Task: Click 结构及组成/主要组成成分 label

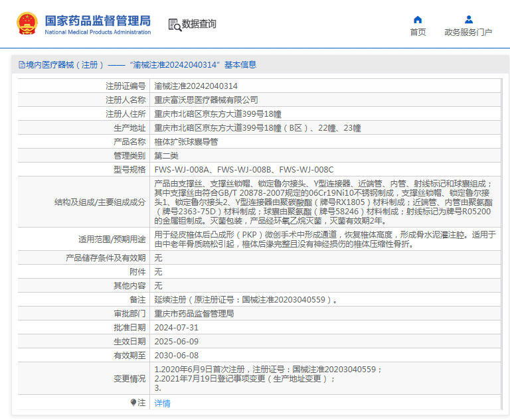Action: pos(100,202)
